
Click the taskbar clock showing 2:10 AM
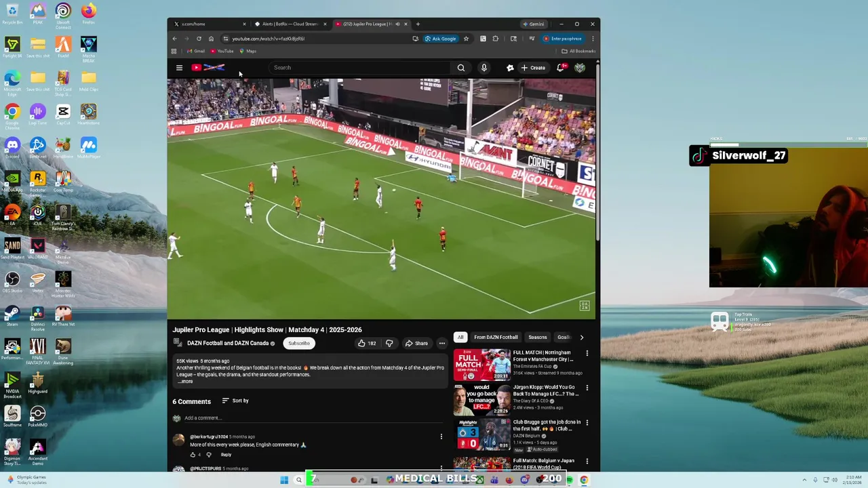pos(852,480)
